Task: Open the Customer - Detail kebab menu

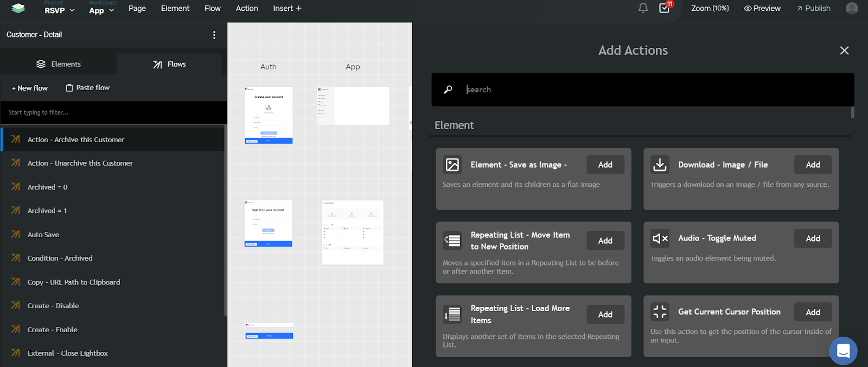Action: (214, 35)
